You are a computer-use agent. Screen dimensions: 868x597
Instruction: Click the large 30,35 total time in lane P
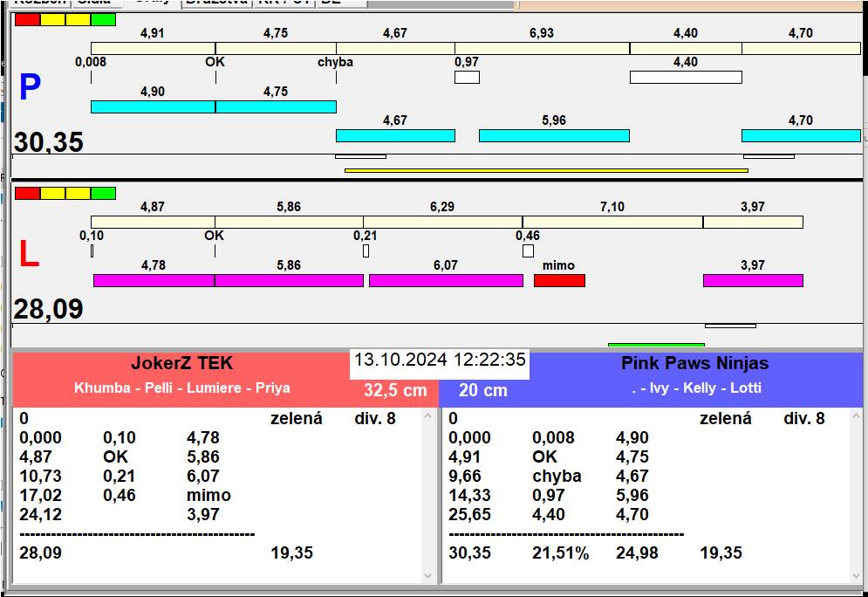[49, 142]
